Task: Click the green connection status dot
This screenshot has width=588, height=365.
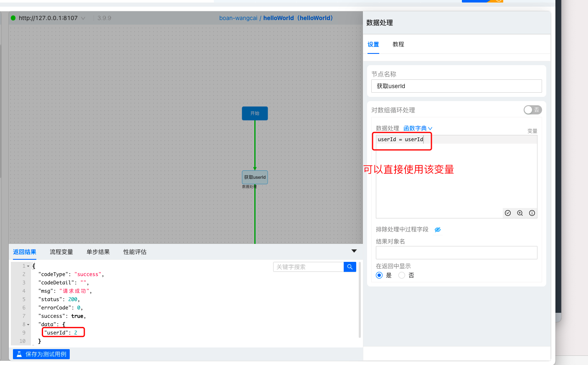Action: (13, 18)
